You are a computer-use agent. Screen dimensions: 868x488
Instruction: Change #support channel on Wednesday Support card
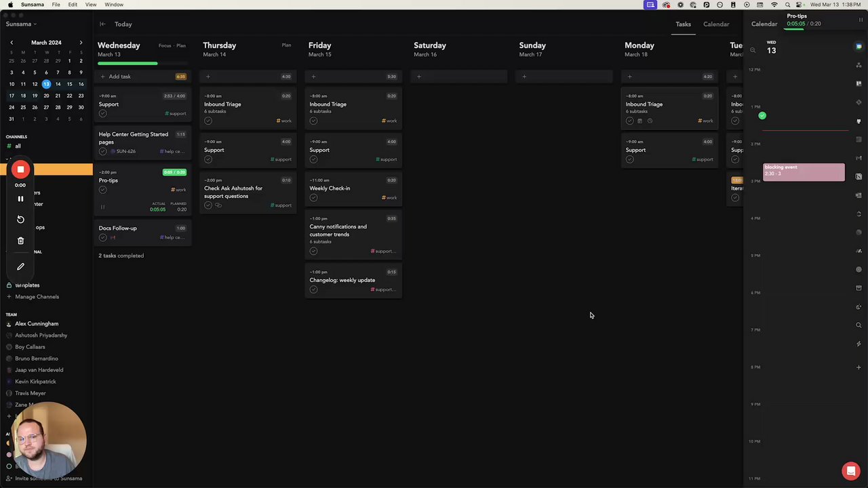176,113
